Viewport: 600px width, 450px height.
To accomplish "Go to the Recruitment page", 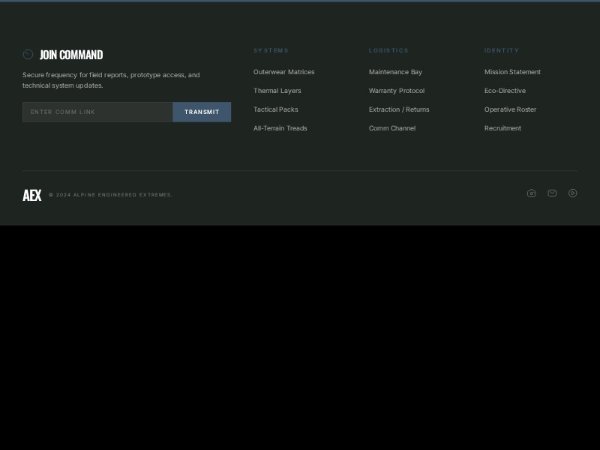I will 503,128.
